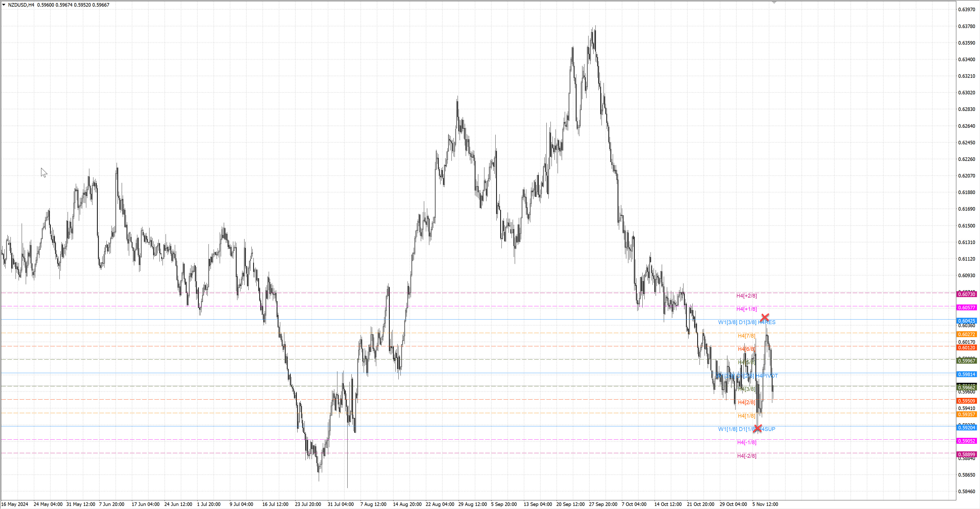Click the 0.60425 blue price tag
Image resolution: width=980 pixels, height=509 pixels.
(x=966, y=321)
